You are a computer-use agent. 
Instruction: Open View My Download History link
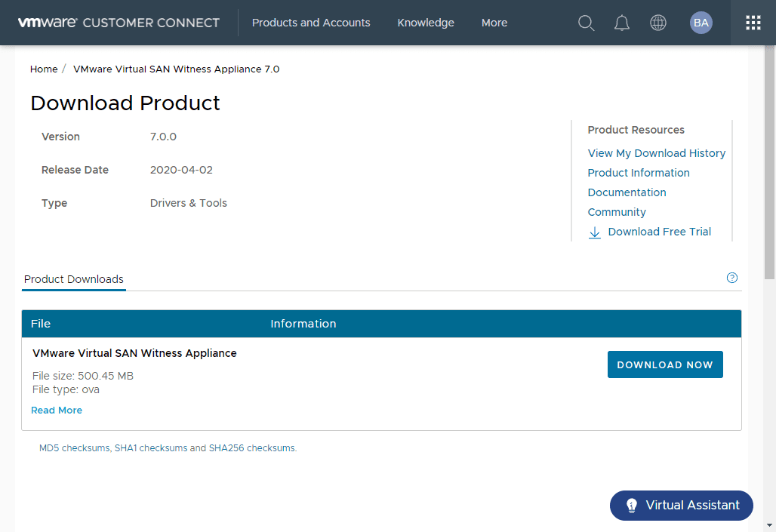657,153
